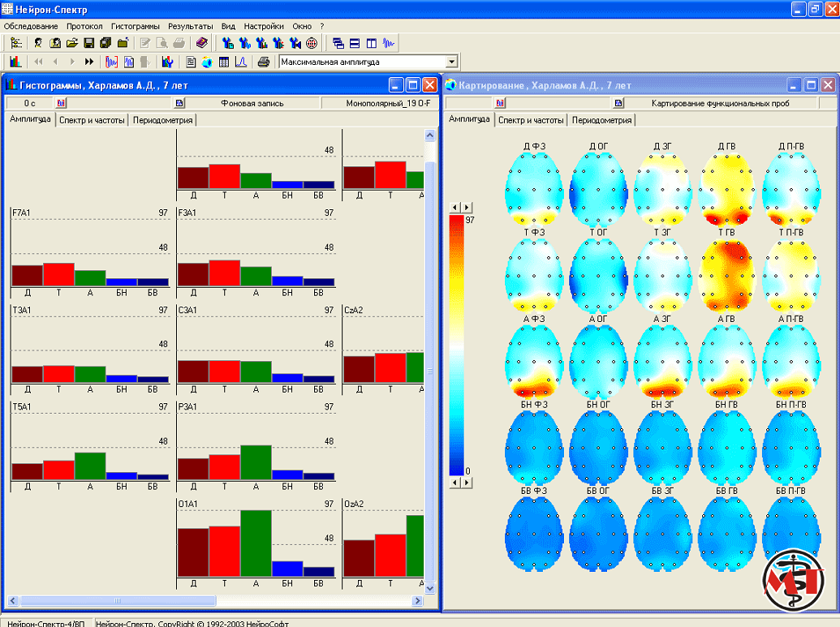840x627 pixels.
Task: Click left arrow above color scale
Action: click(455, 207)
